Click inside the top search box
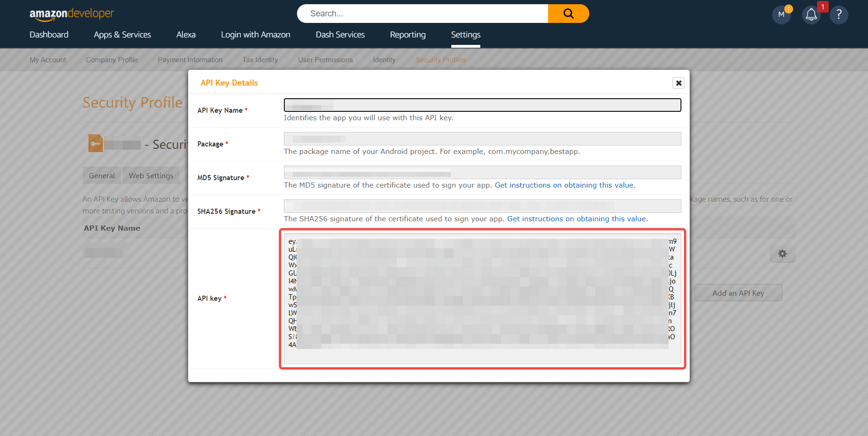868x436 pixels. point(422,14)
